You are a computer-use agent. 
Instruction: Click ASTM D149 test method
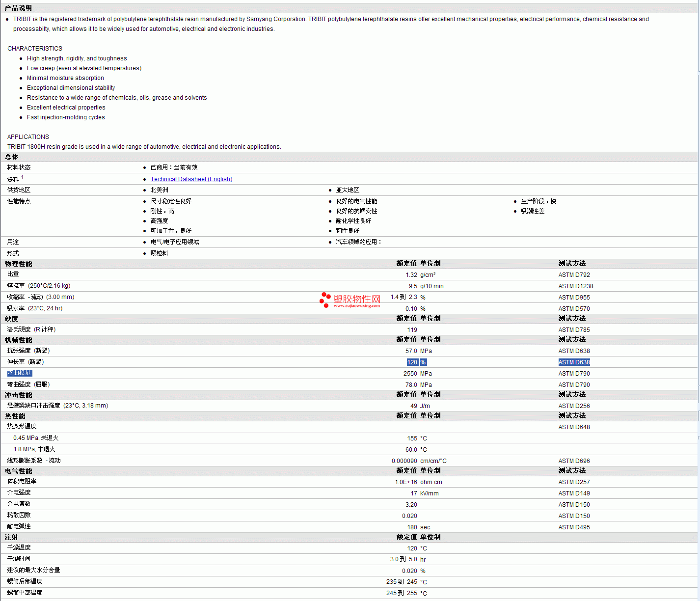click(574, 493)
